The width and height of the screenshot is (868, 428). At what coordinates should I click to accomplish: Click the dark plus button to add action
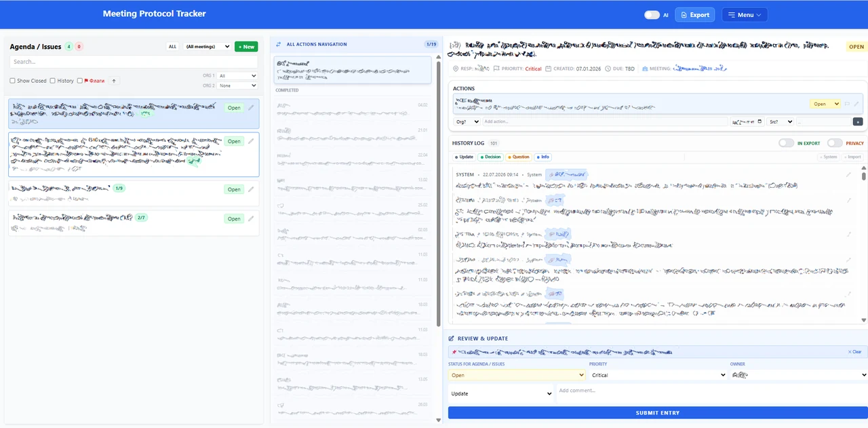coord(858,121)
